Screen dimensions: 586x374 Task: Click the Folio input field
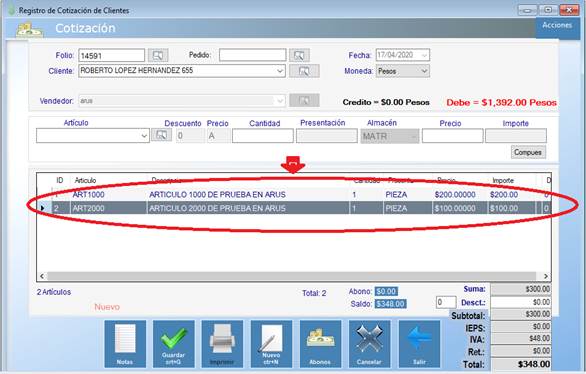(x=111, y=56)
